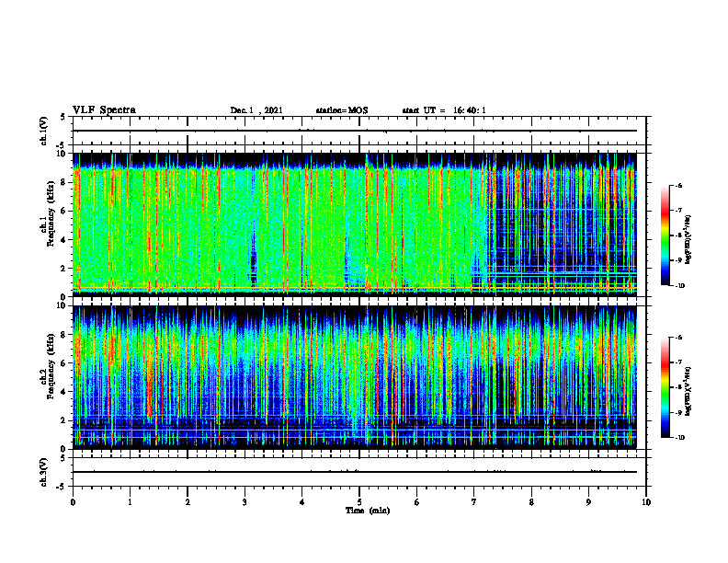Click the "start UT = 16:40: 1" text
The height and width of the screenshot is (563, 728).
(x=444, y=110)
